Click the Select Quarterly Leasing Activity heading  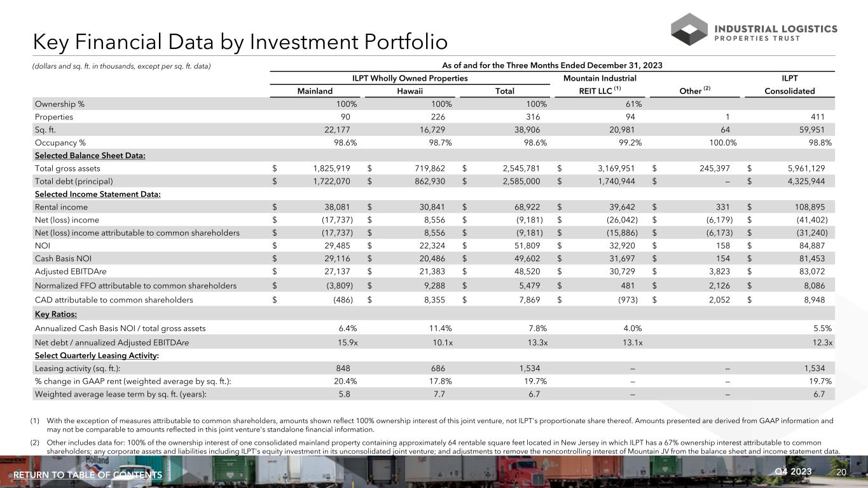pos(97,355)
